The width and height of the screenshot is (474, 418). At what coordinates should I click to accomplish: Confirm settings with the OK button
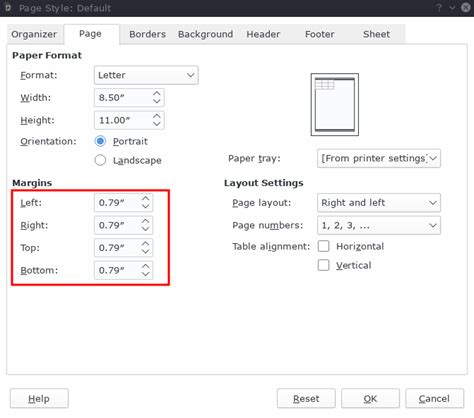[x=370, y=399]
